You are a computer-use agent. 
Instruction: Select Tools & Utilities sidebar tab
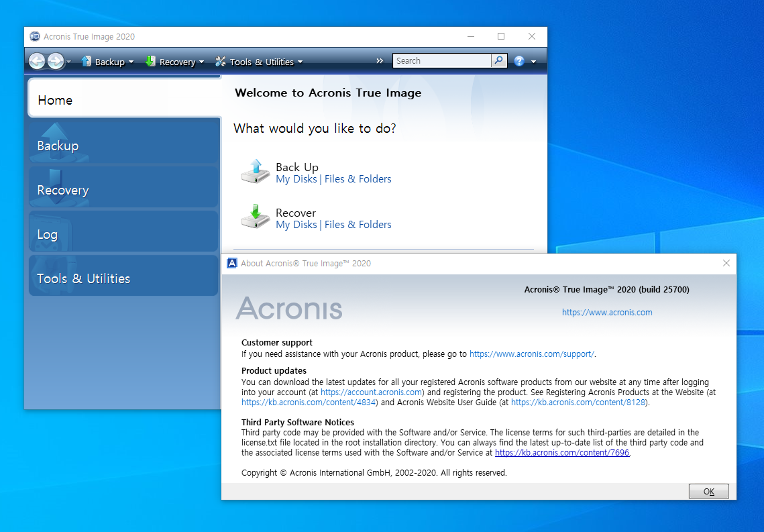tap(124, 275)
